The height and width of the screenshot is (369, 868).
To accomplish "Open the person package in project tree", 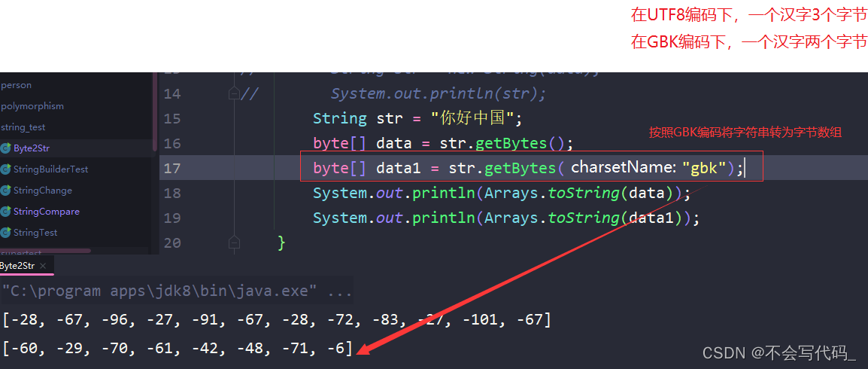I will pyautogui.click(x=16, y=85).
